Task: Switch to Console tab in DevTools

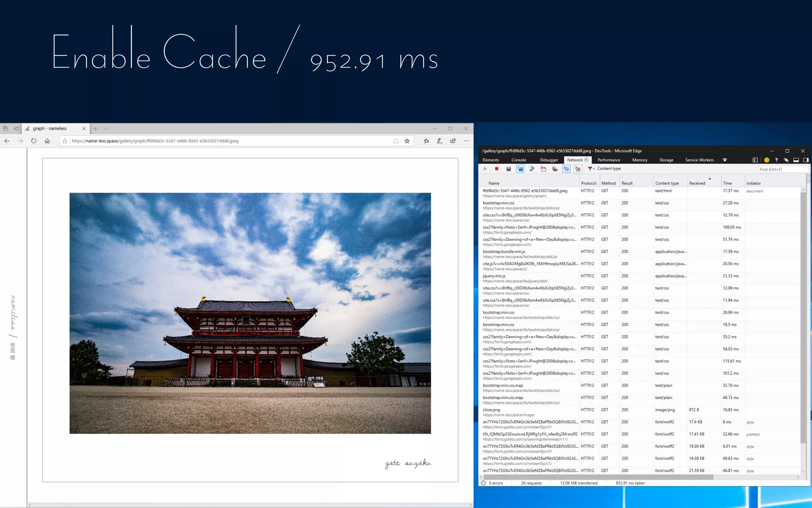Action: pyautogui.click(x=519, y=160)
